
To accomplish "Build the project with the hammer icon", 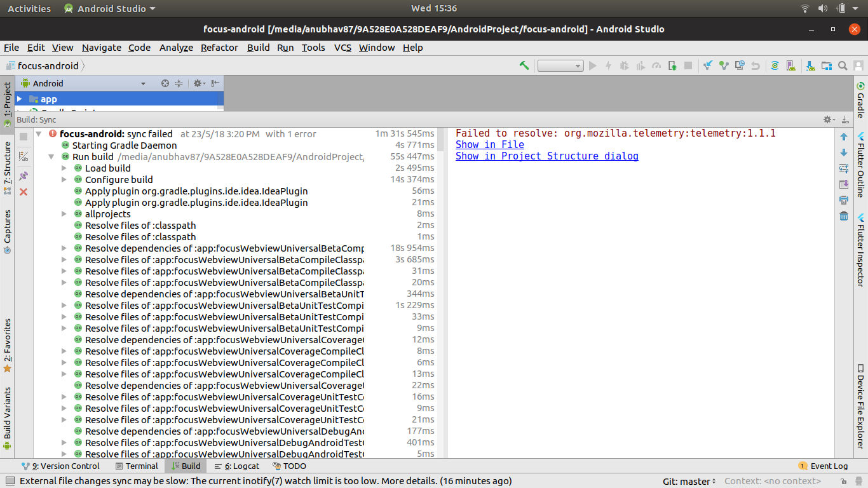I will click(x=524, y=65).
